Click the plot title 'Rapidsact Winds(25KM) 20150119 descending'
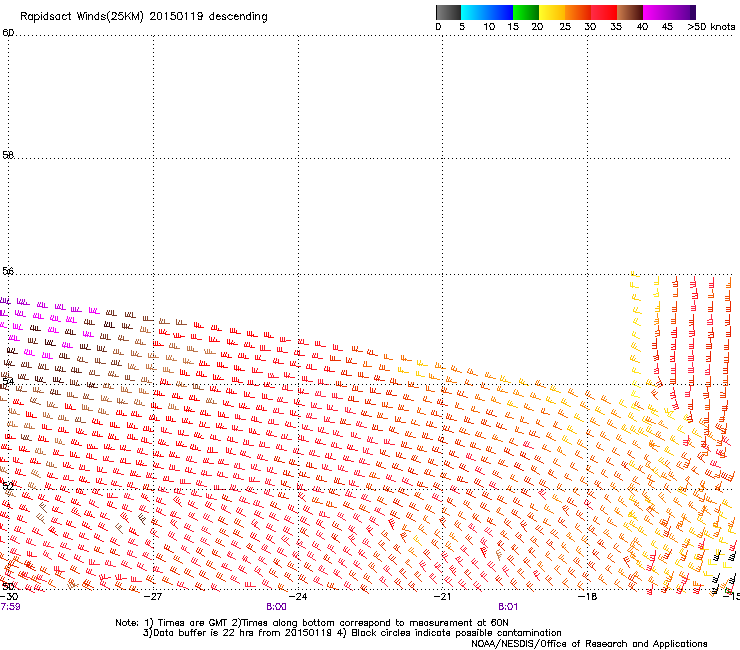Screen dimensions: 740x650 143,17
